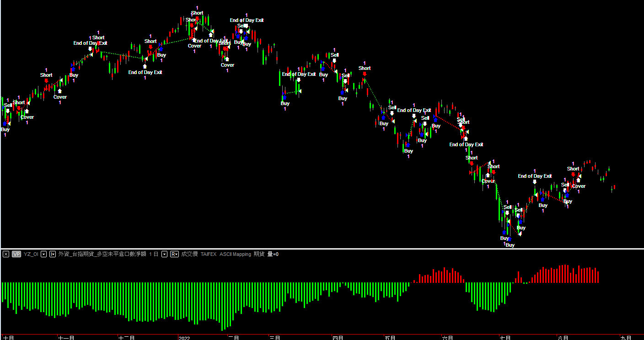The width and height of the screenshot is (644, 340).
Task: Click the 二月 label on time axis
Action: [234, 338]
